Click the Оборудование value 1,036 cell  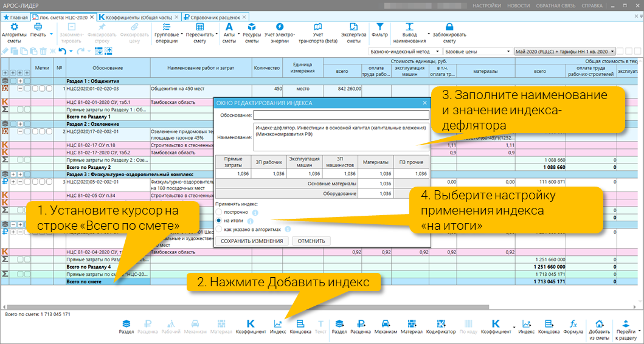click(x=375, y=194)
